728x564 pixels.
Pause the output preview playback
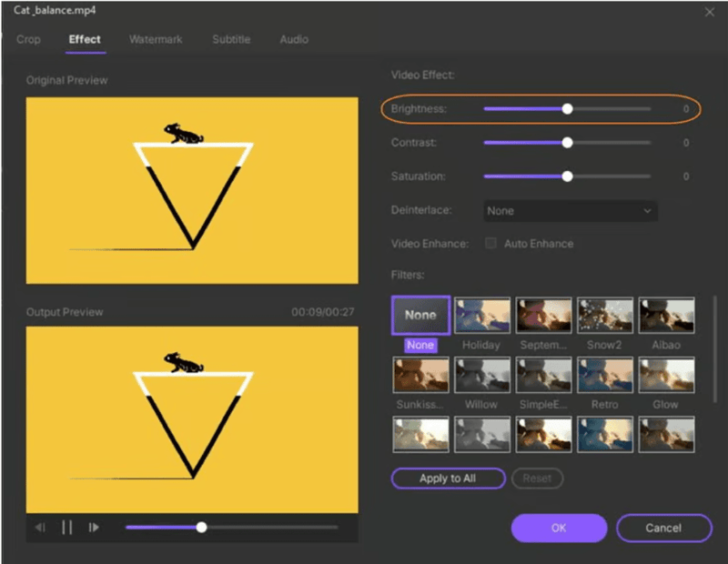coord(67,526)
